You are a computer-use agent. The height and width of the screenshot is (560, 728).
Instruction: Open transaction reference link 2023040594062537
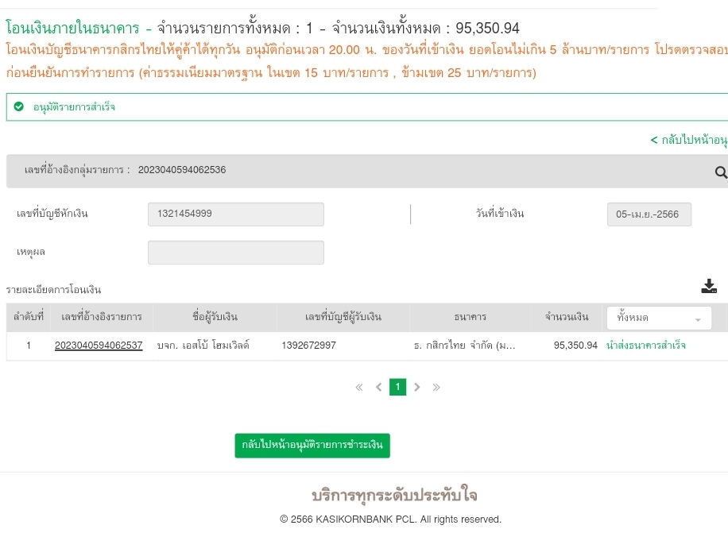99,346
